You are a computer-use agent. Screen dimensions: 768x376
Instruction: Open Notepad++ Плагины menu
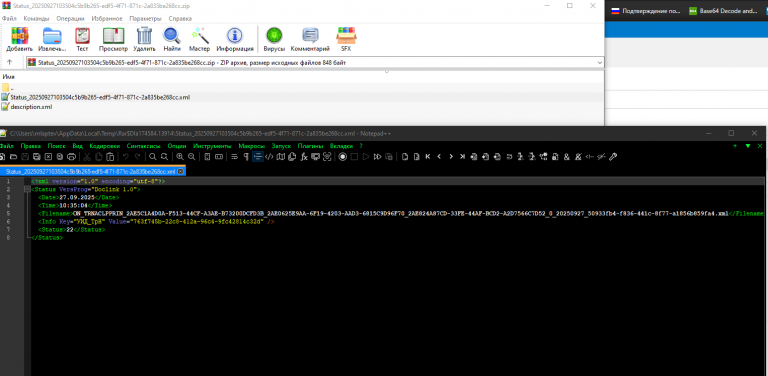click(x=311, y=146)
